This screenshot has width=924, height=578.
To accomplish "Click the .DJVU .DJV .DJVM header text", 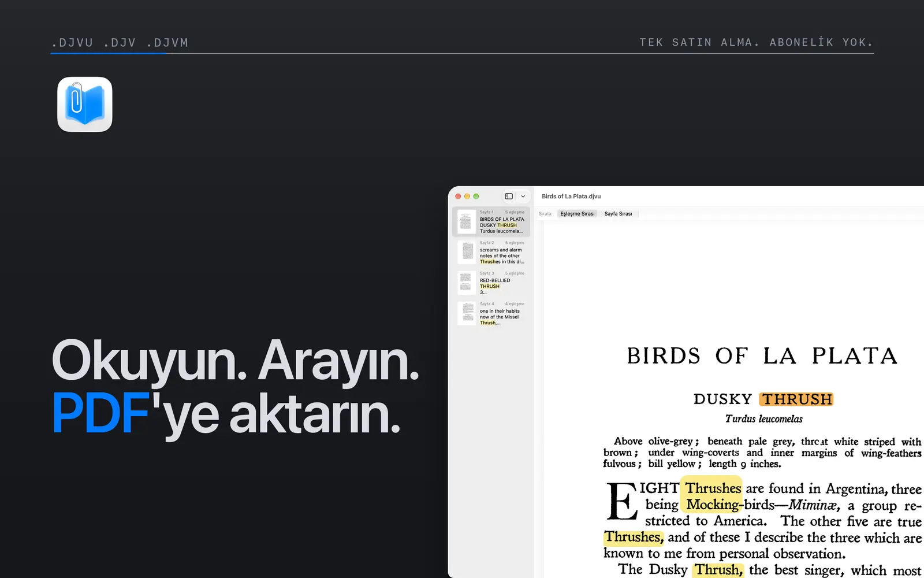I will coord(120,43).
